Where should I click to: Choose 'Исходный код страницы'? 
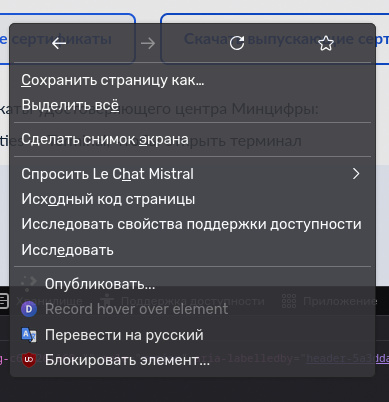pos(192,199)
